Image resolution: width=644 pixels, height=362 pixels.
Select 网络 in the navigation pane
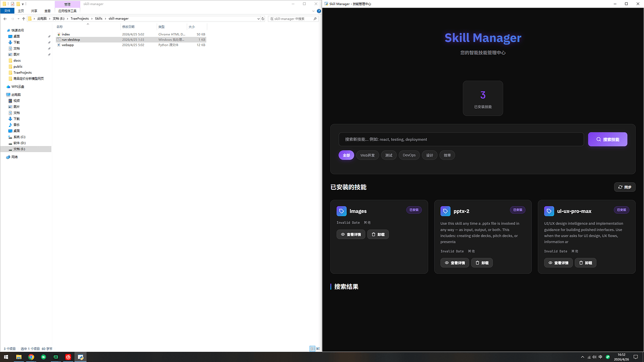(x=14, y=157)
